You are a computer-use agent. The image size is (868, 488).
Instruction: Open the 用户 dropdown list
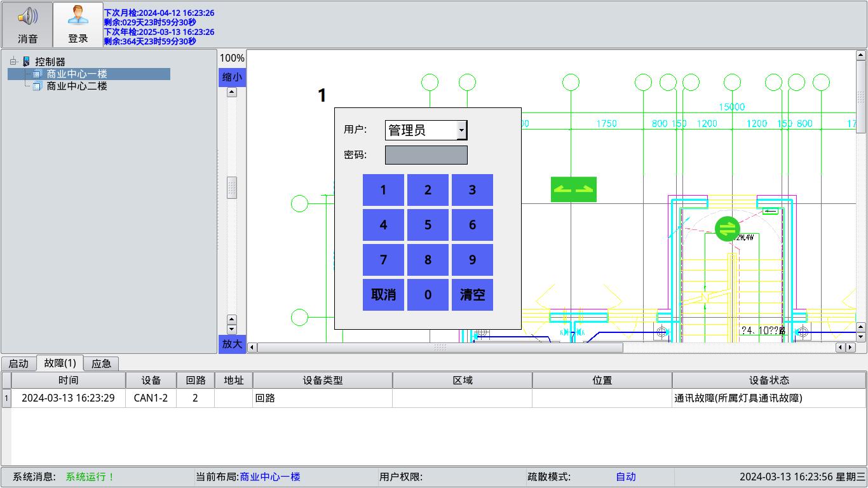coord(462,130)
